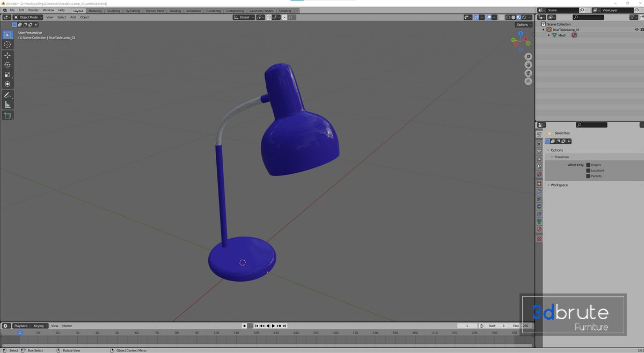Activate the Rotate tool
Image resolution: width=644 pixels, height=353 pixels.
coord(8,65)
